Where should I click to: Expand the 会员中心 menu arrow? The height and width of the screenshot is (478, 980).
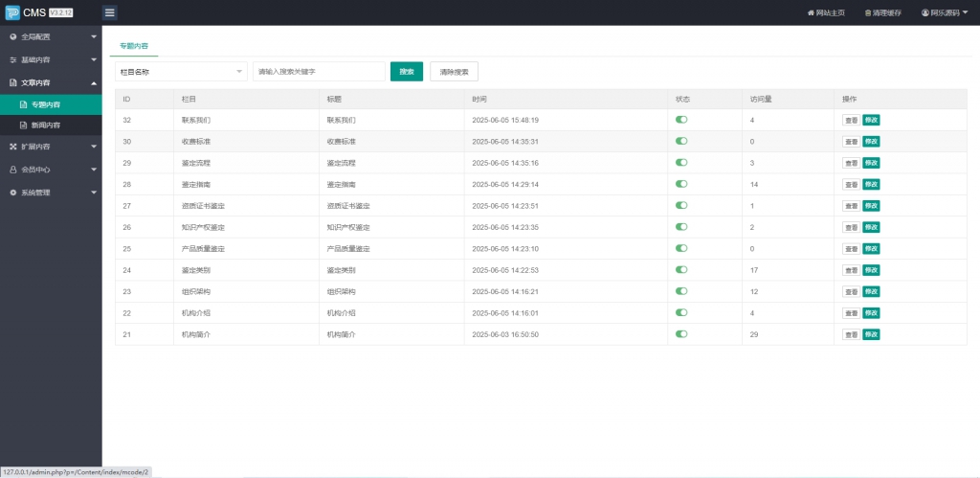(94, 170)
